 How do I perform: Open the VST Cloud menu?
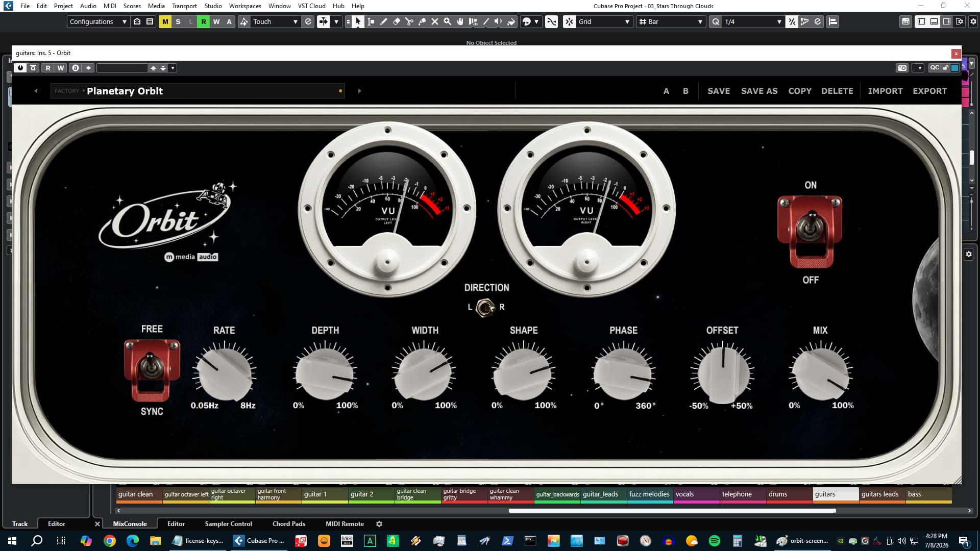tap(311, 6)
